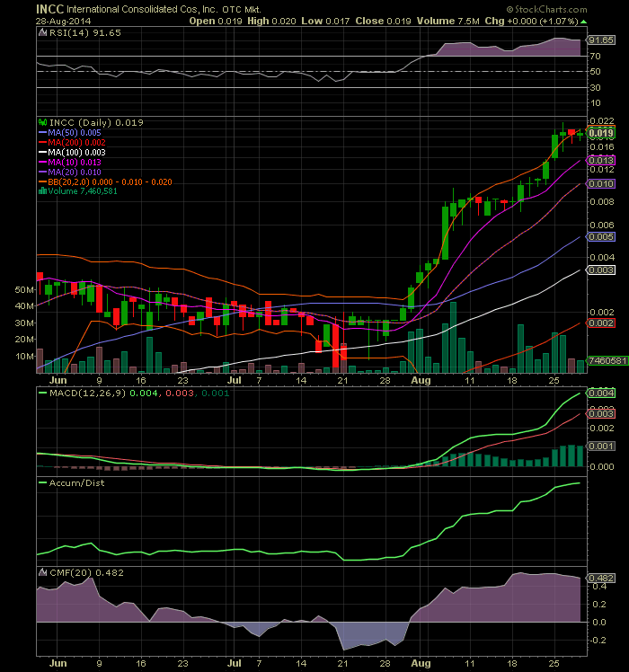Click the Accum/Dist indicator label

[x=76, y=482]
